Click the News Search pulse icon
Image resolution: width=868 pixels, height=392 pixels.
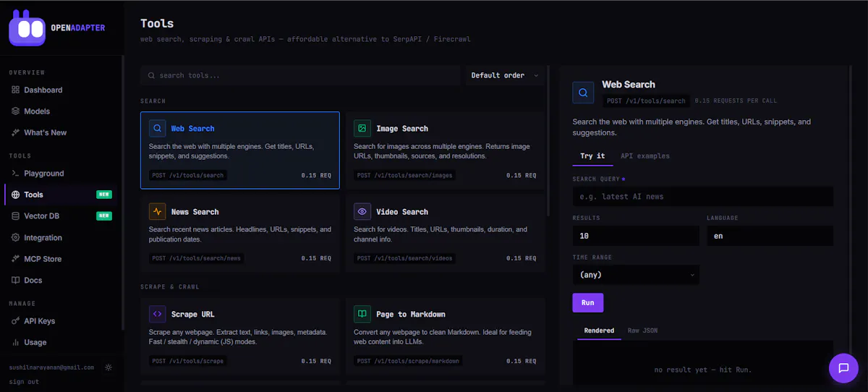click(x=157, y=212)
